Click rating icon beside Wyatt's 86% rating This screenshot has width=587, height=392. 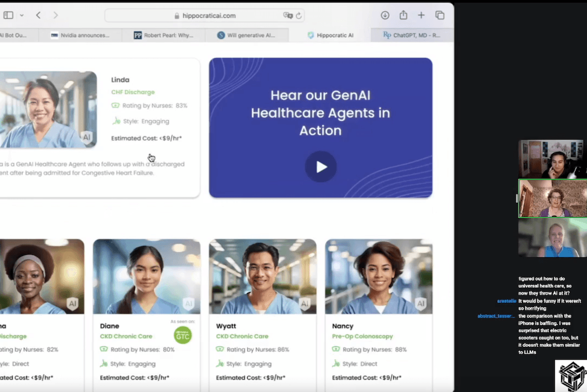point(220,349)
